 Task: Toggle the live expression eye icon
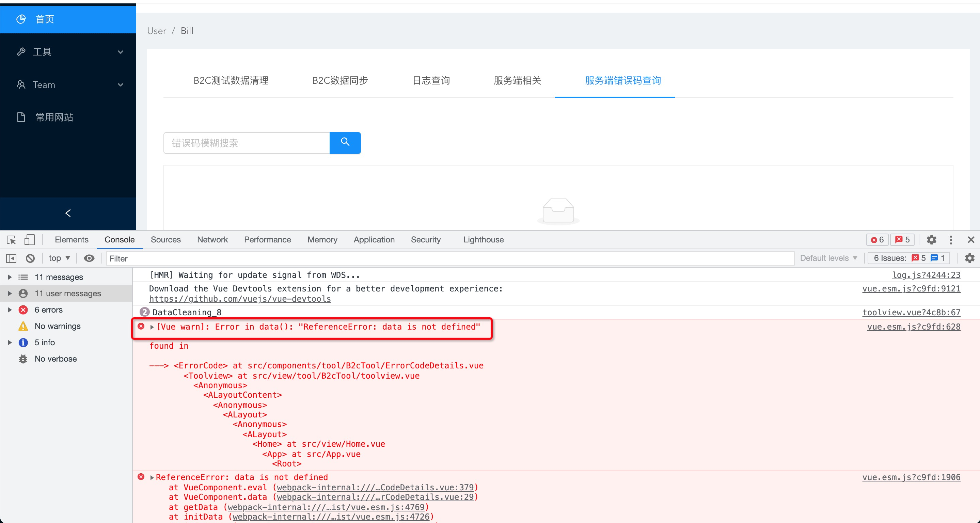click(x=89, y=258)
